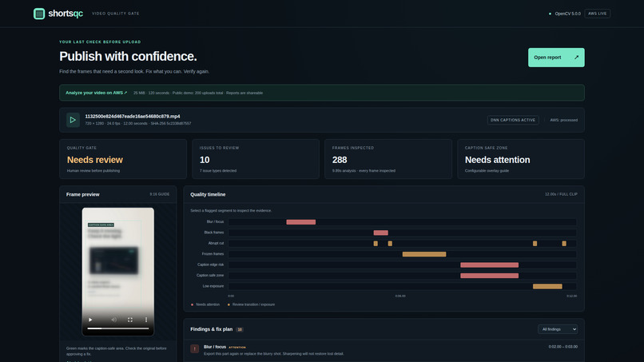Click the Caption edge risk row label
The width and height of the screenshot is (644, 362).
tap(211, 265)
